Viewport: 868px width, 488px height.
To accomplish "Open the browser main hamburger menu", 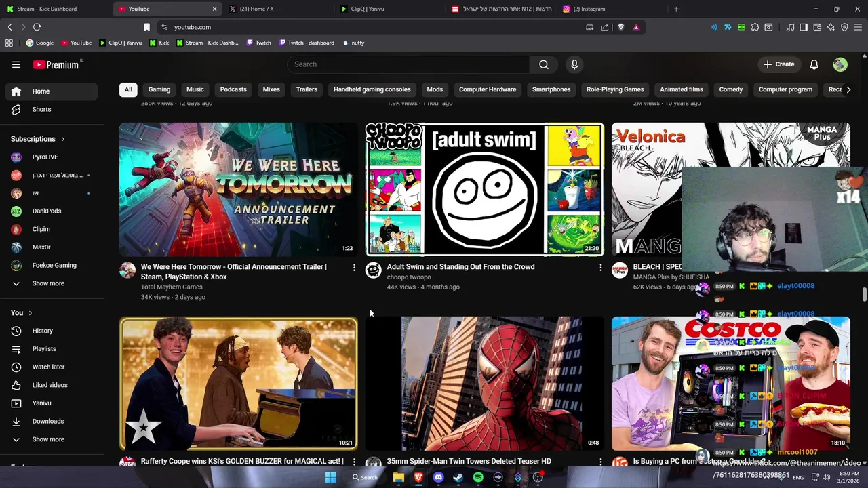I will point(858,27).
